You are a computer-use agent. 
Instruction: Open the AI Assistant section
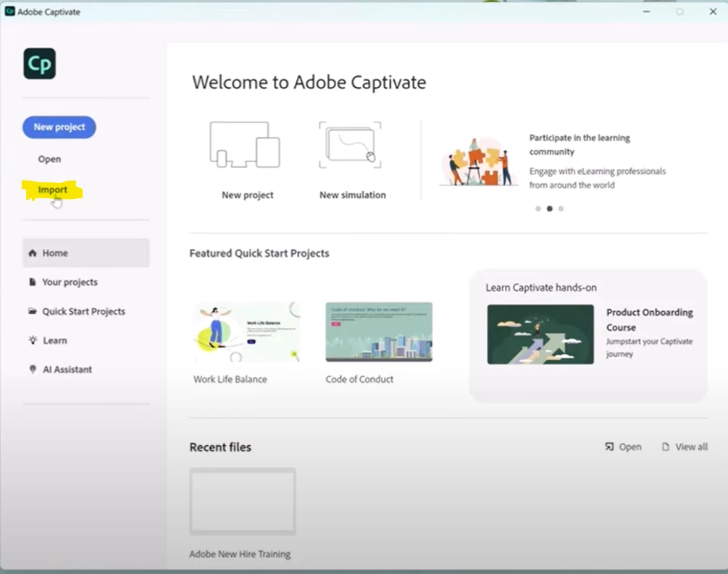pyautogui.click(x=67, y=369)
